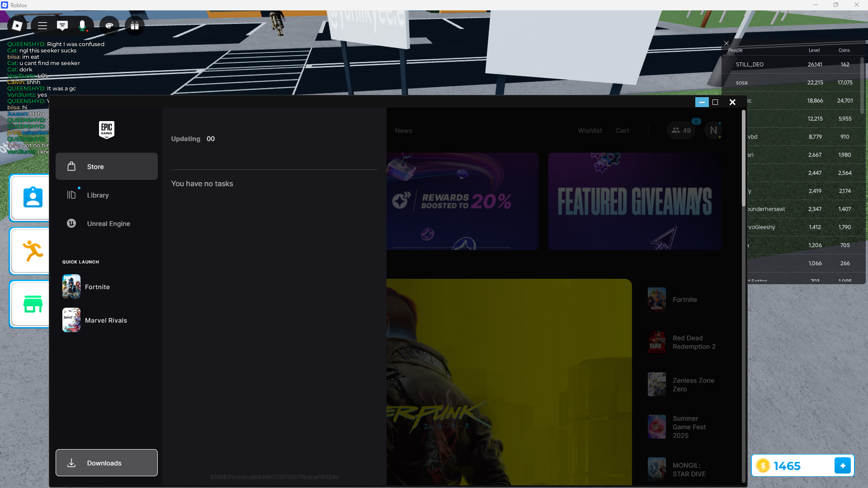Restore down the Roblox window
The width and height of the screenshot is (868, 488).
click(x=836, y=5)
